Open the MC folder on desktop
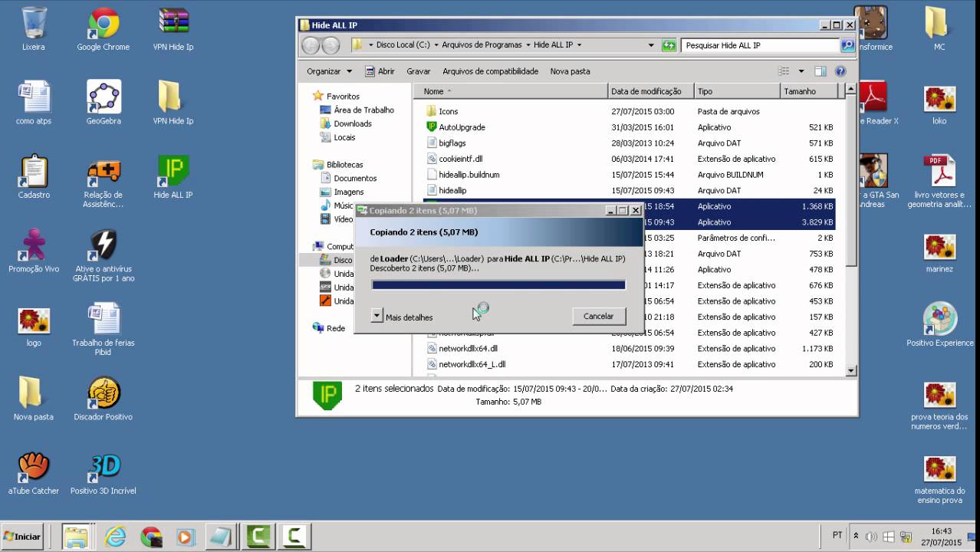980x552 pixels. [x=939, y=29]
